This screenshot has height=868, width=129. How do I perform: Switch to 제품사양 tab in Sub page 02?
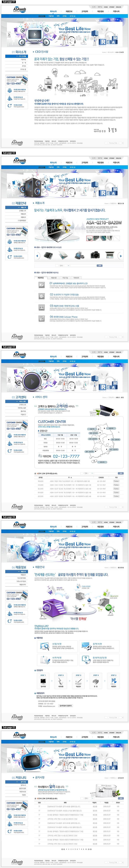click(53, 278)
